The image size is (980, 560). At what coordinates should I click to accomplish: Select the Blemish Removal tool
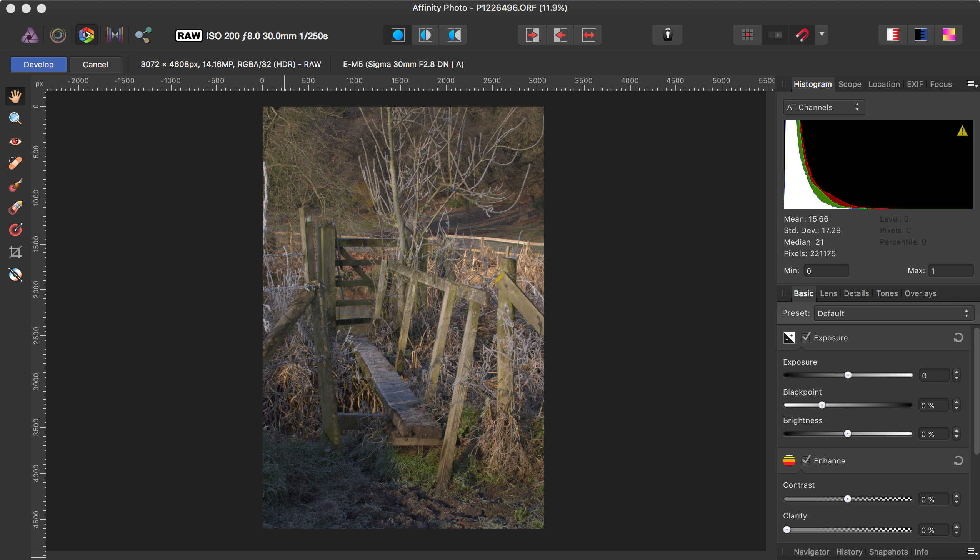point(15,163)
